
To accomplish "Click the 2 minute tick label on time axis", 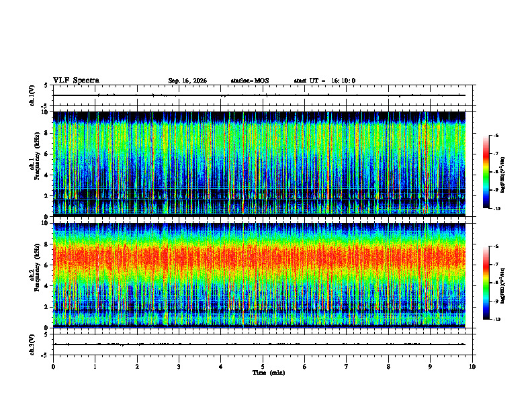I will point(137,367).
